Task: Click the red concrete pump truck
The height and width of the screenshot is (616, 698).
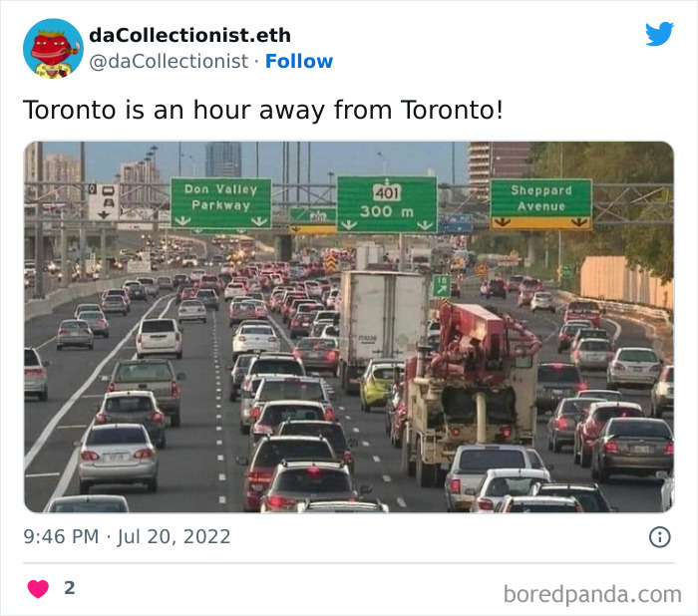Action: tap(472, 392)
